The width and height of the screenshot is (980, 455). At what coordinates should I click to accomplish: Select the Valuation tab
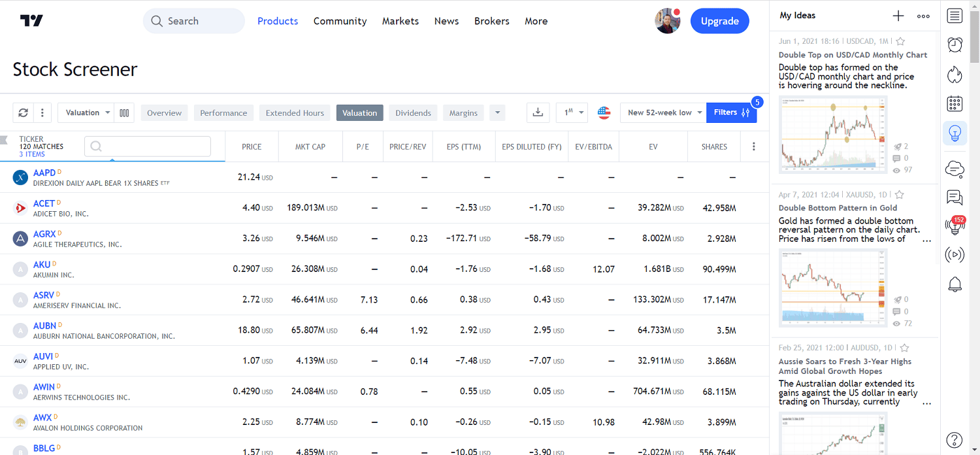click(x=359, y=112)
